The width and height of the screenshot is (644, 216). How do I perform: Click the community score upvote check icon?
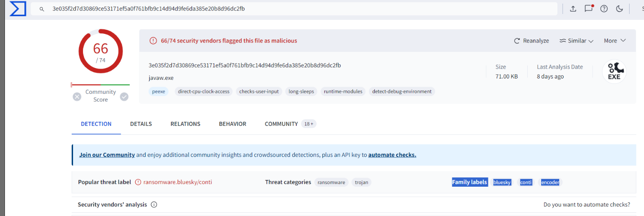[124, 97]
